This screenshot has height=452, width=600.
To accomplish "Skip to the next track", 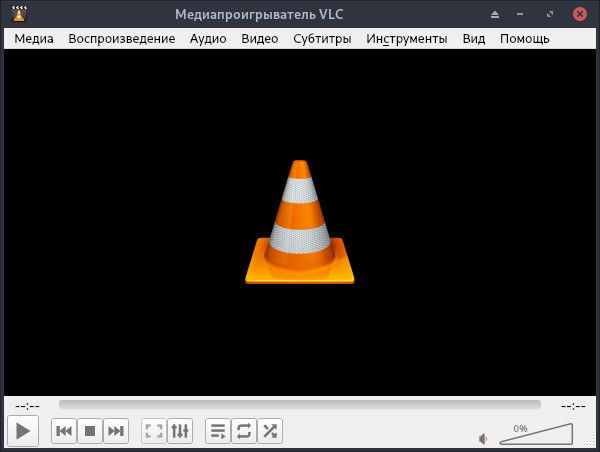I will 116,431.
